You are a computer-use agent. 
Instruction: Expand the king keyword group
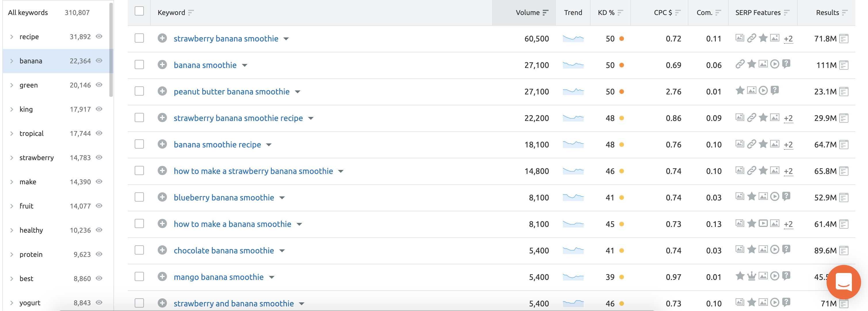coord(12,109)
